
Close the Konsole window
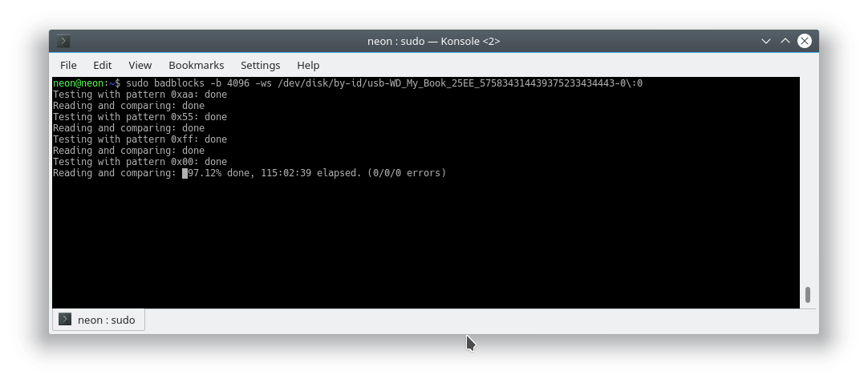[x=805, y=41]
